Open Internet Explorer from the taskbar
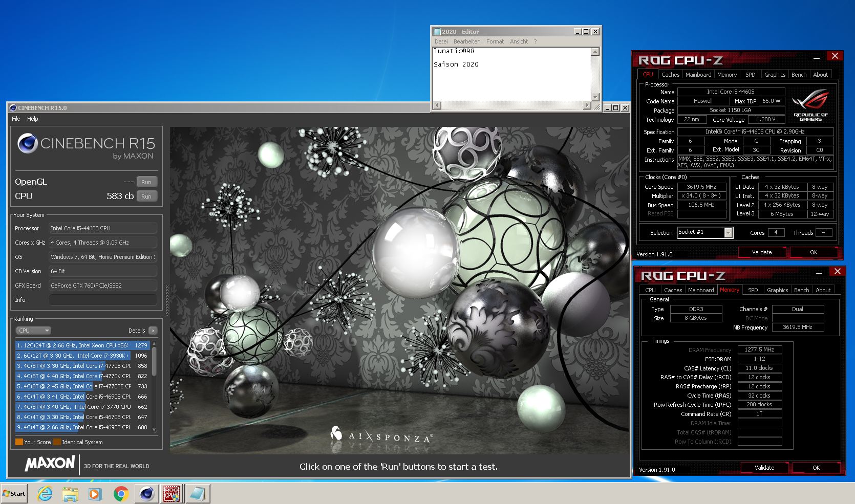 click(45, 494)
